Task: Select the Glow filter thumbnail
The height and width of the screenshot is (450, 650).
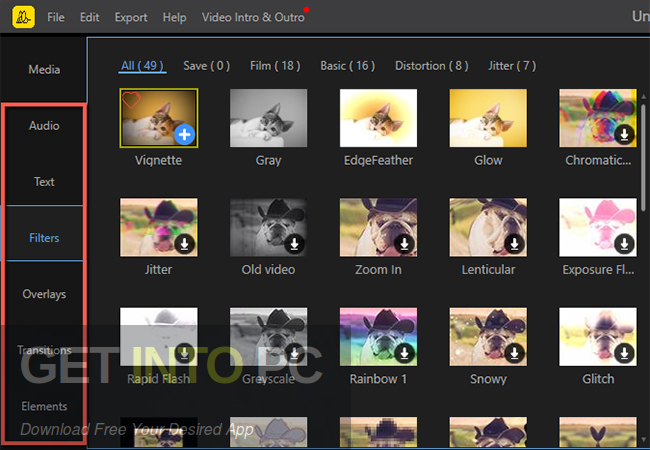Action: [x=488, y=118]
